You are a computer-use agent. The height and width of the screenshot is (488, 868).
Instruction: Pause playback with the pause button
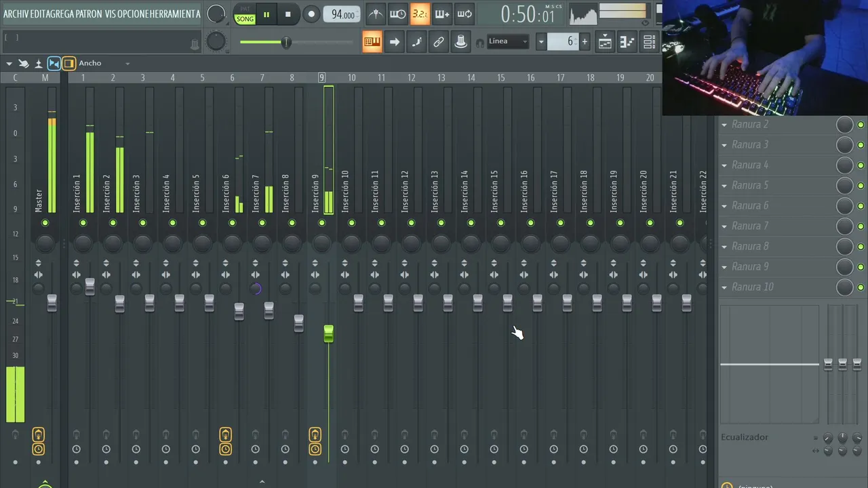click(x=267, y=14)
